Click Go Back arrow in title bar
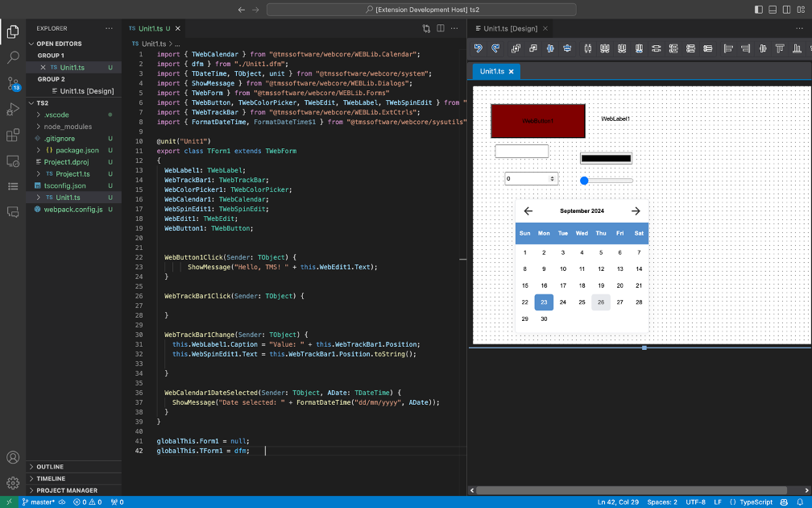This screenshot has width=812, height=508. 242,10
